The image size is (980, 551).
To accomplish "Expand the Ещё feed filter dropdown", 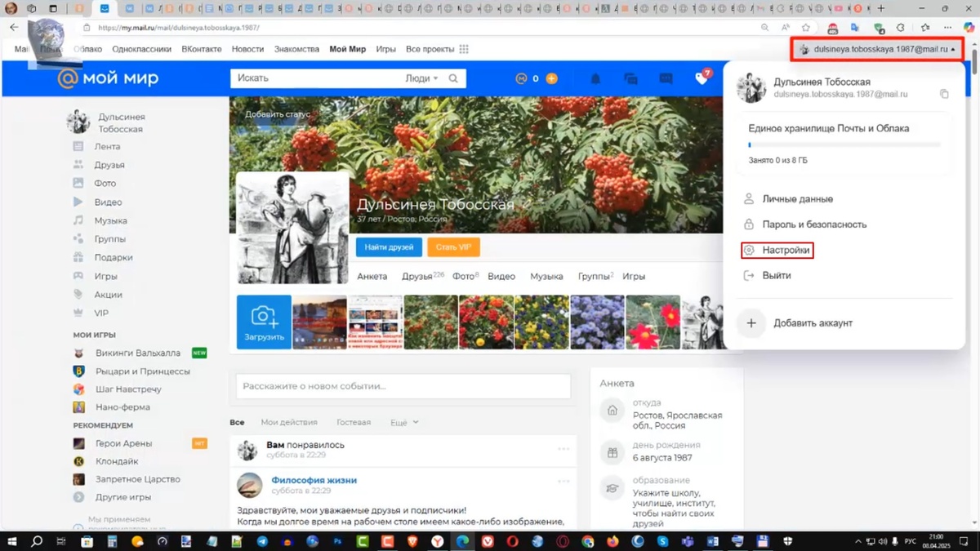I will [x=404, y=422].
